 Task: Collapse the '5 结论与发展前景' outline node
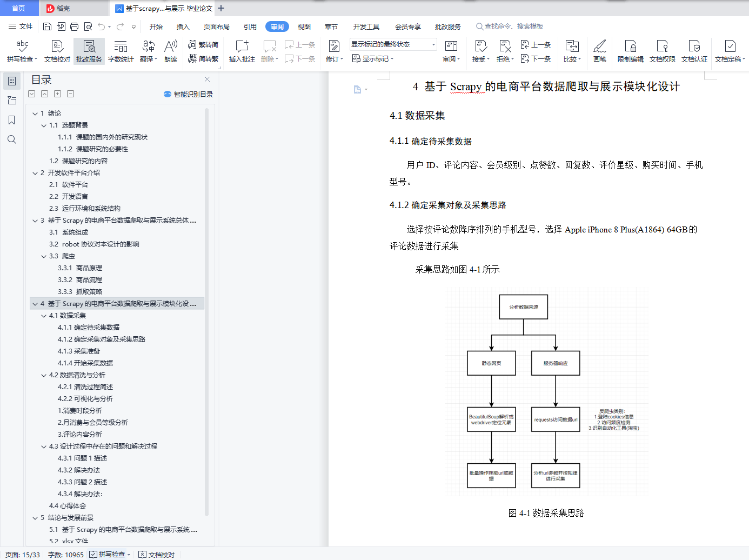coord(35,518)
